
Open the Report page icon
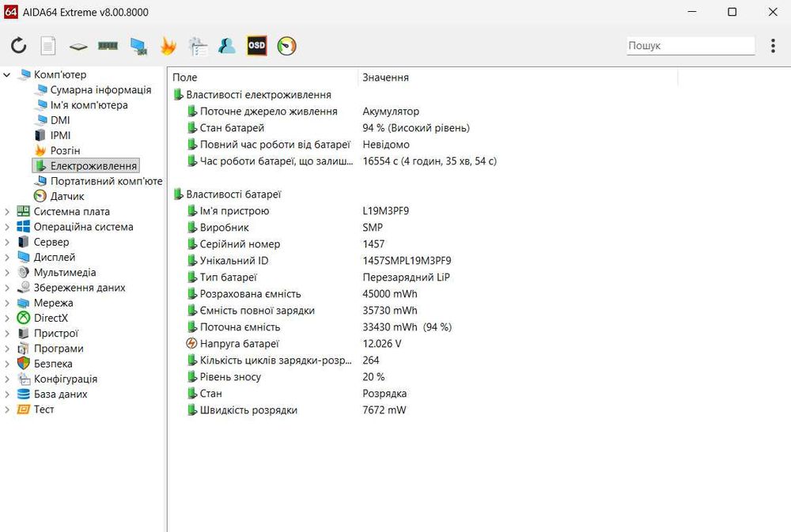(48, 46)
